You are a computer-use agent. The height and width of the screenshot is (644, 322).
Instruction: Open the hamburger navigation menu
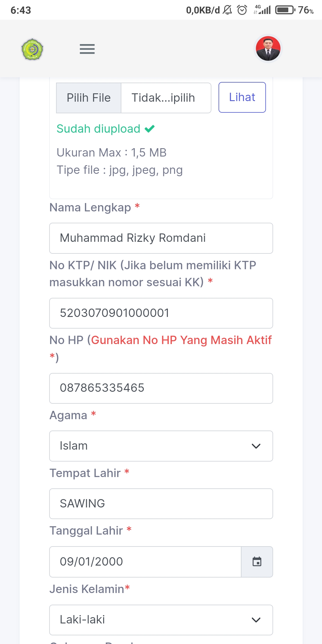87,49
